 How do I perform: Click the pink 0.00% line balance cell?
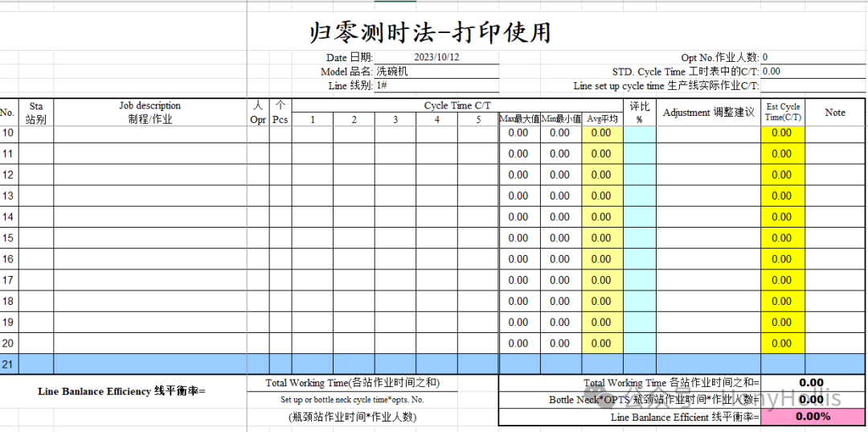[813, 417]
